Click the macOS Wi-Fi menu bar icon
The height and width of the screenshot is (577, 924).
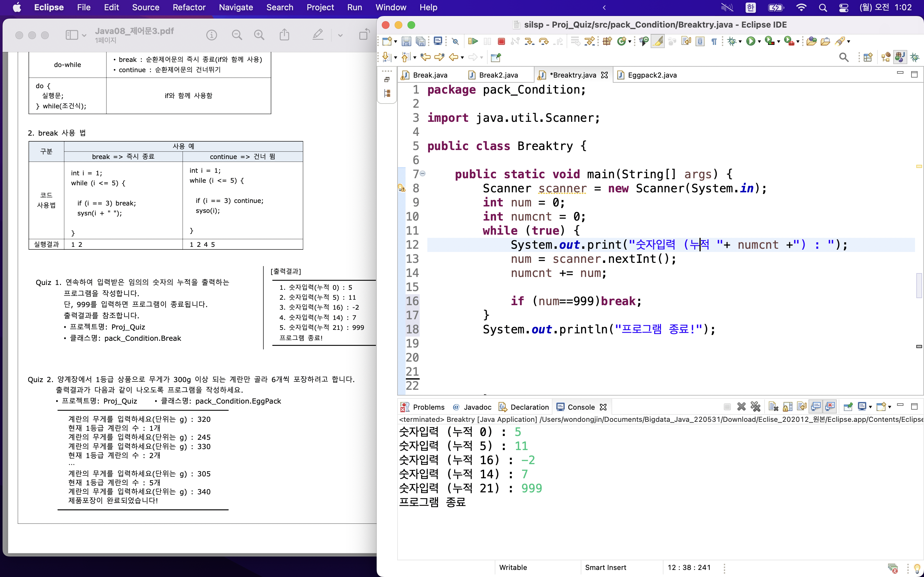pyautogui.click(x=801, y=7)
